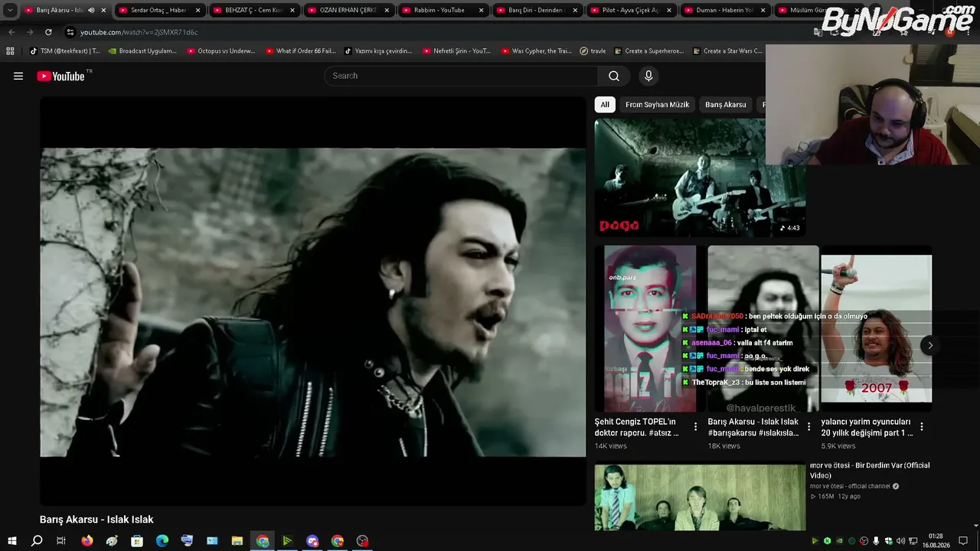
Task: Show next shorts with the right chevron
Action: [x=930, y=345]
